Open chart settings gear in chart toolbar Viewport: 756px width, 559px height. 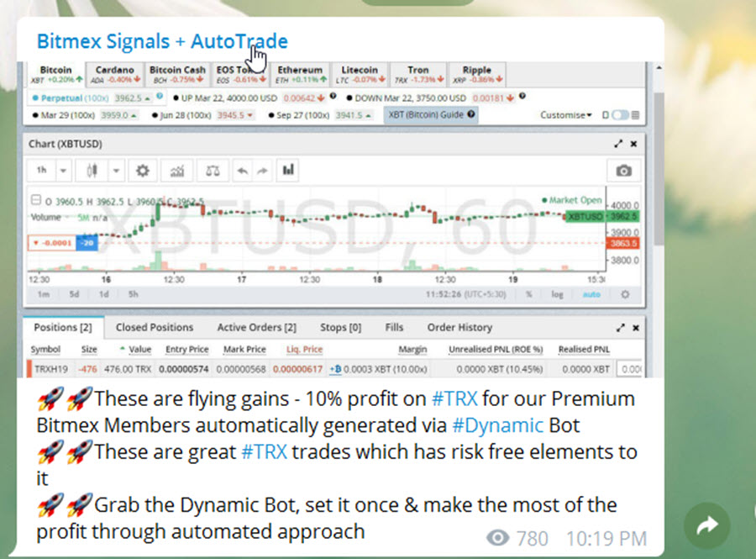142,171
